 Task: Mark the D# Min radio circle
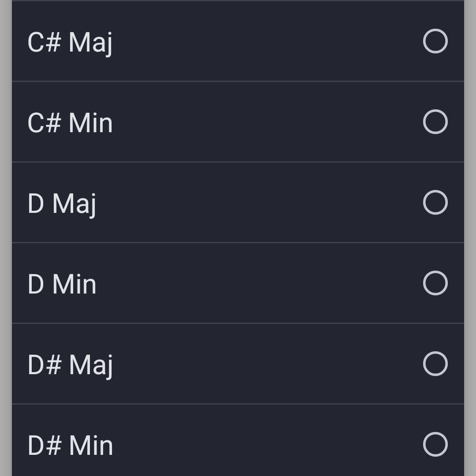[x=435, y=444]
